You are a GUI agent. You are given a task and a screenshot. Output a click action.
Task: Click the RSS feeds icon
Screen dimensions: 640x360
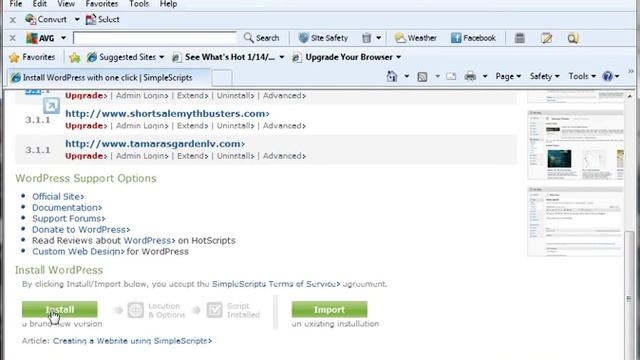point(422,76)
